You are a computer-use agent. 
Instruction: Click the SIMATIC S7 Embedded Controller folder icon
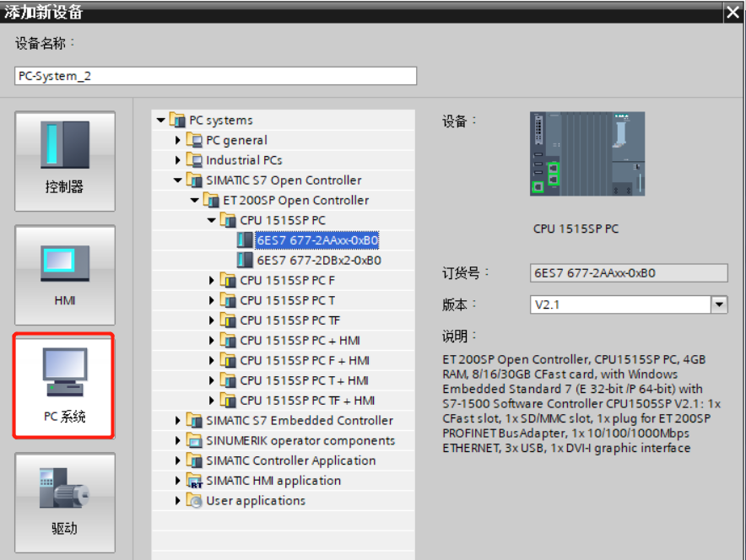point(194,420)
